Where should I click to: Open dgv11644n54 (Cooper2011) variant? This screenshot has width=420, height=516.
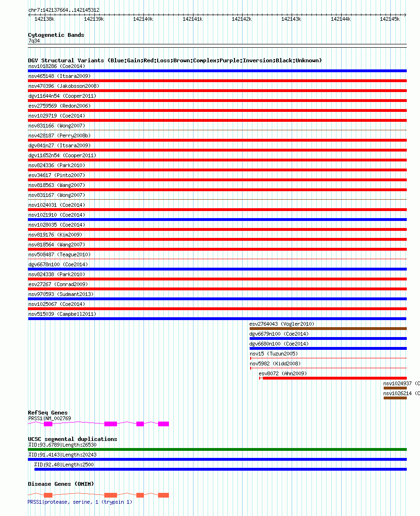[62, 96]
